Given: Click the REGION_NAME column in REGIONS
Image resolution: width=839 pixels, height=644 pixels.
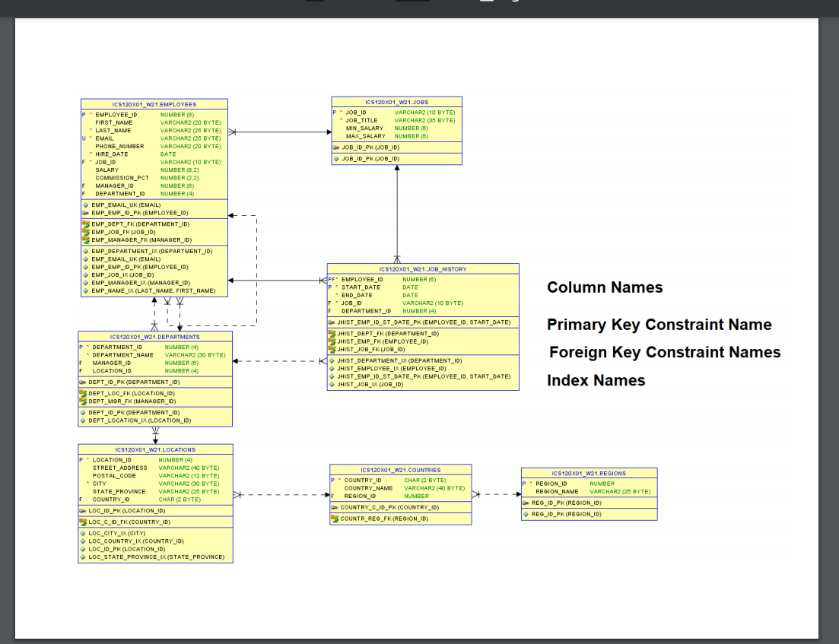Looking at the screenshot, I should tap(557, 492).
